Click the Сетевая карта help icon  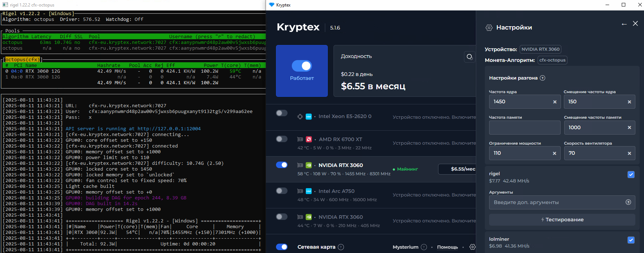341,247
